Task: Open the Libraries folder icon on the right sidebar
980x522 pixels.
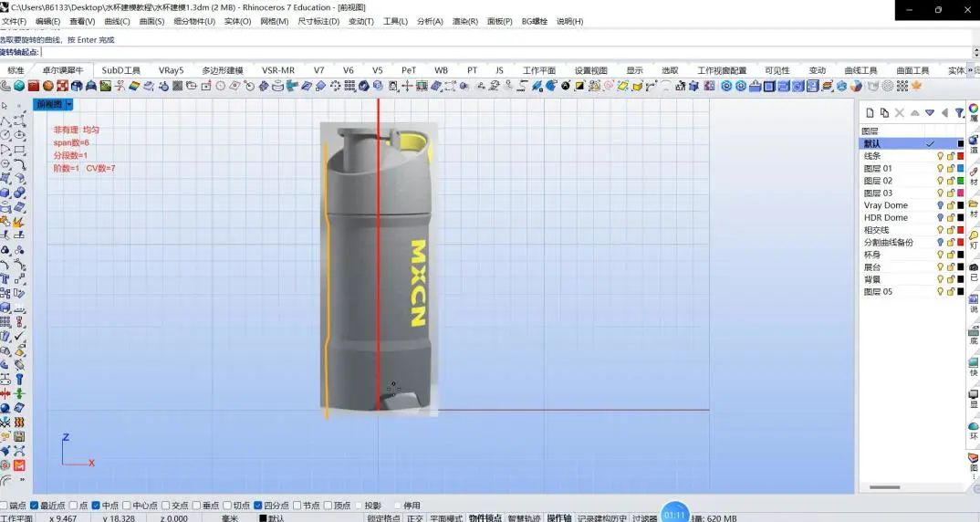Action: pos(974,204)
